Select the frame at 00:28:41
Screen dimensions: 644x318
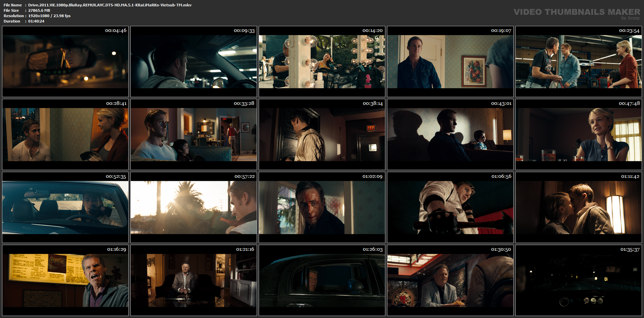coord(65,134)
